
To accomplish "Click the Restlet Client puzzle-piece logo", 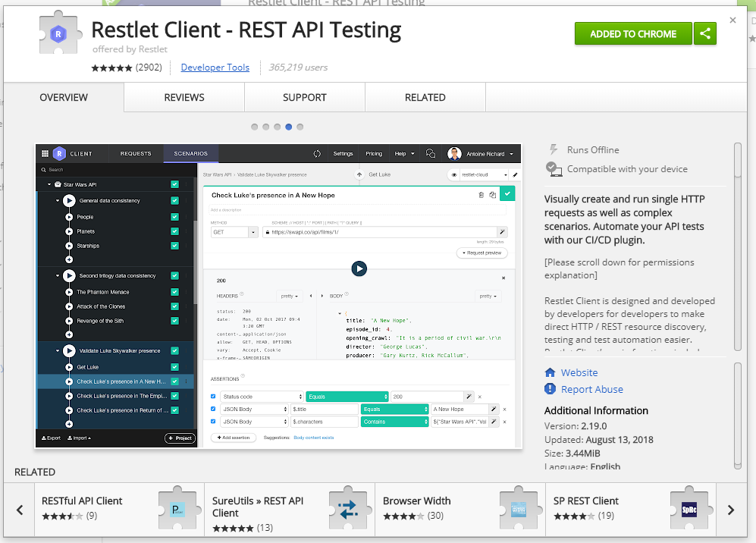I will click(x=58, y=33).
